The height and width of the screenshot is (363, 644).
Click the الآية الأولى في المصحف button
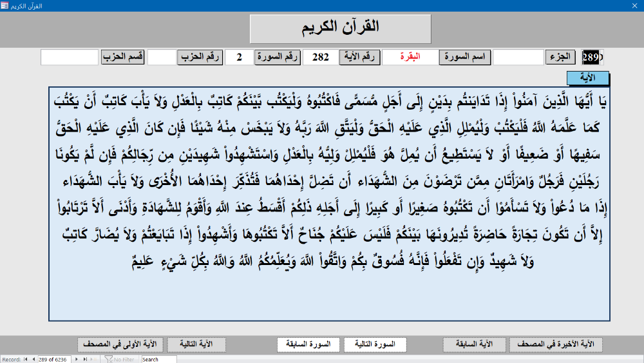pyautogui.click(x=120, y=344)
